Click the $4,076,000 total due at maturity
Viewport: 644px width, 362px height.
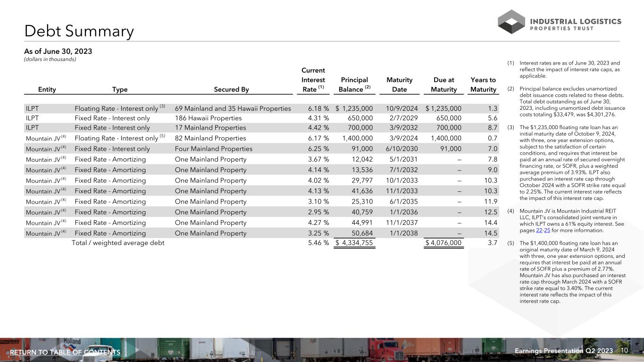(443, 243)
